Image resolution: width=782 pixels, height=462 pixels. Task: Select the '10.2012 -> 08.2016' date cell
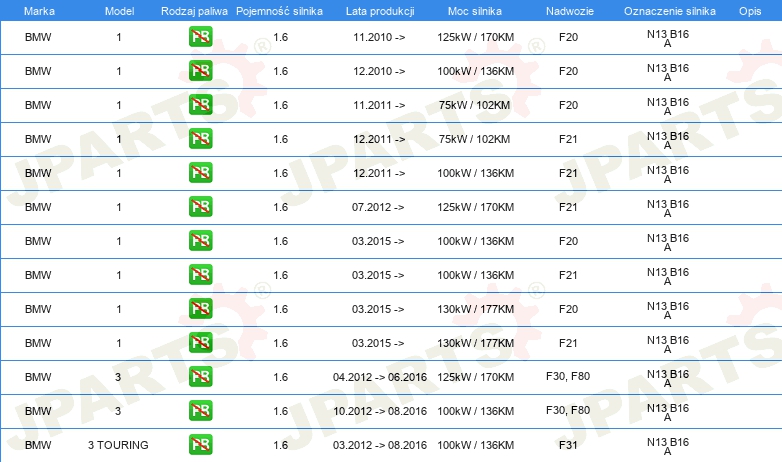click(380, 411)
